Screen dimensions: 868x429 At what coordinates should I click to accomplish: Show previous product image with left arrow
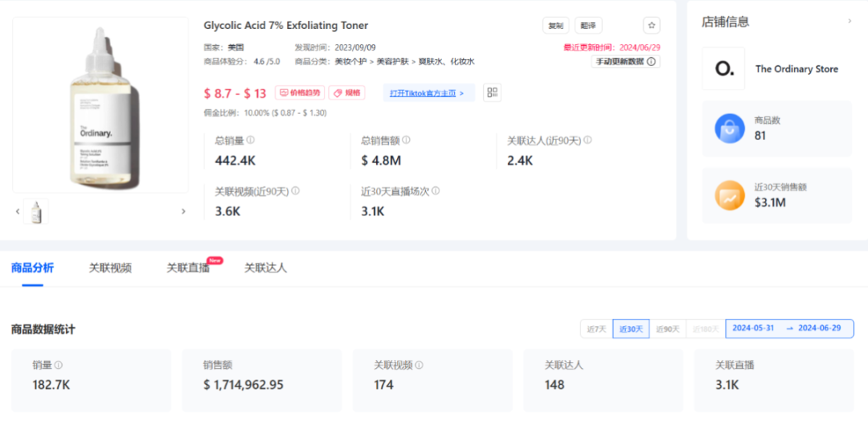coord(18,211)
